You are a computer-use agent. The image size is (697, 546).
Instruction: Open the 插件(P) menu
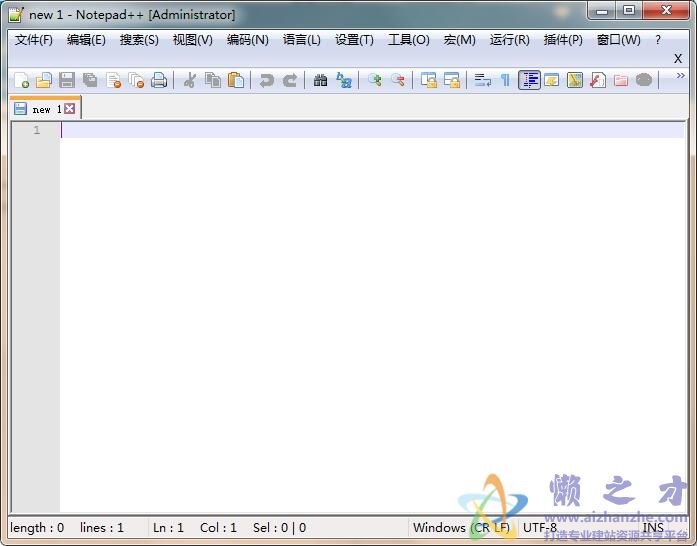563,40
